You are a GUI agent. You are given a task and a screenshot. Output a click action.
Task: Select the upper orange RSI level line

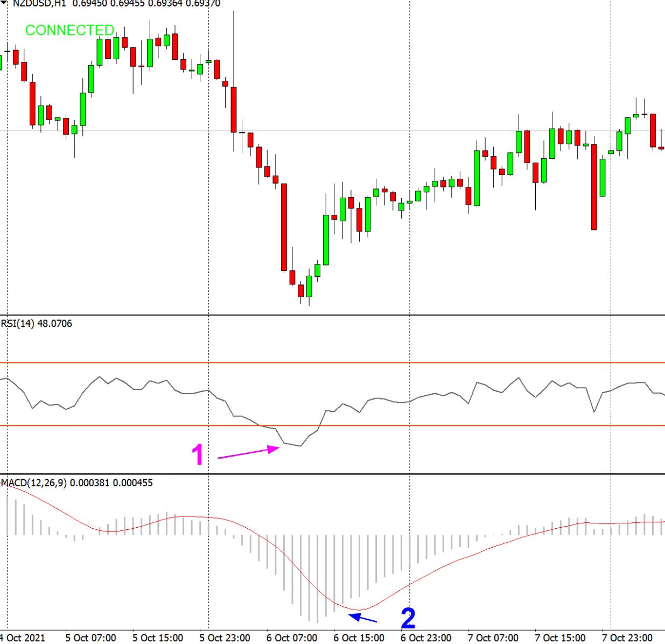(x=332, y=363)
